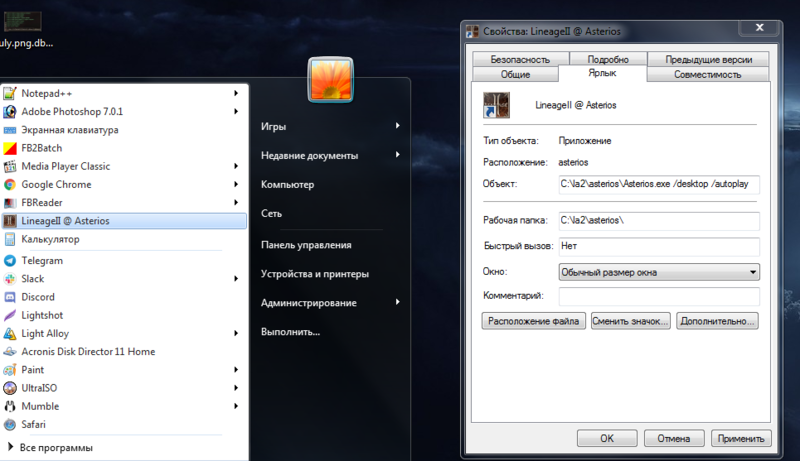Click the Mumble icon
The height and width of the screenshot is (461, 800).
click(x=10, y=406)
